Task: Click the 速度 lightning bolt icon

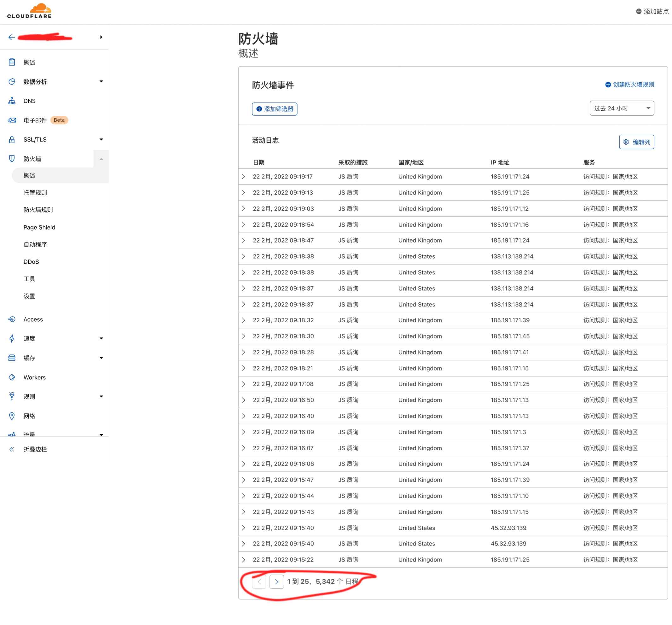Action: tap(12, 338)
